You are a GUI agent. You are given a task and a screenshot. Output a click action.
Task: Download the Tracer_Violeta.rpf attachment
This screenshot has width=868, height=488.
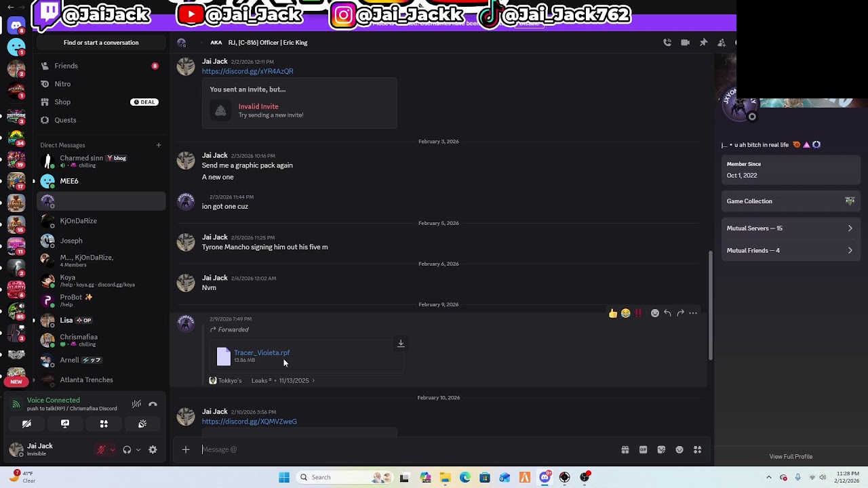coord(401,344)
